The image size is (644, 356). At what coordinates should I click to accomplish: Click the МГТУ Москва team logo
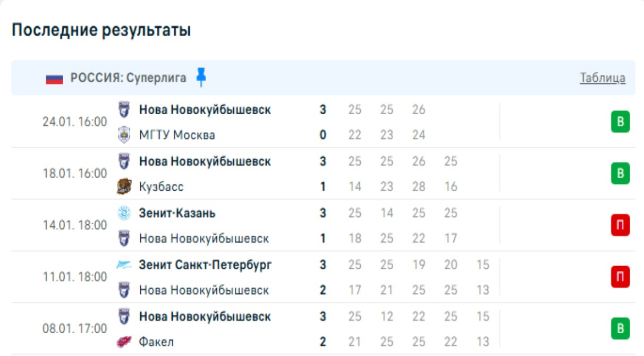click(x=124, y=135)
